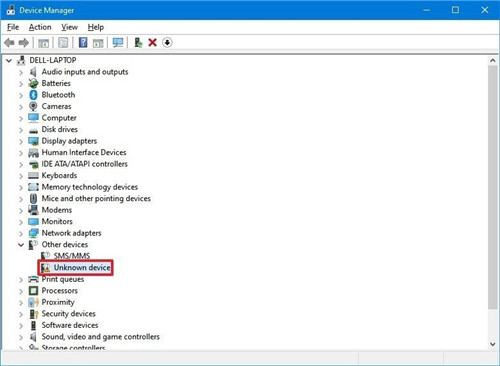Click the Bluetooth category icon
This screenshot has width=500, height=366.
click(x=33, y=95)
